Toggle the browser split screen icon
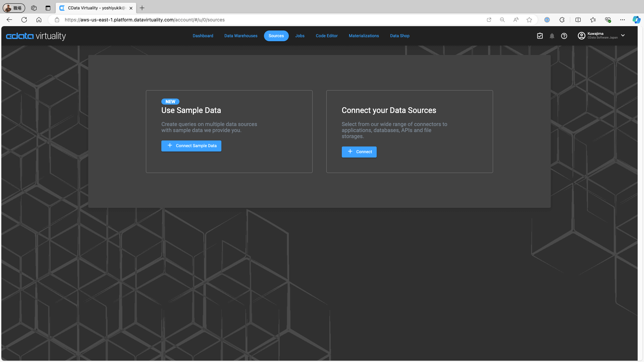This screenshot has height=362, width=644. (578, 20)
